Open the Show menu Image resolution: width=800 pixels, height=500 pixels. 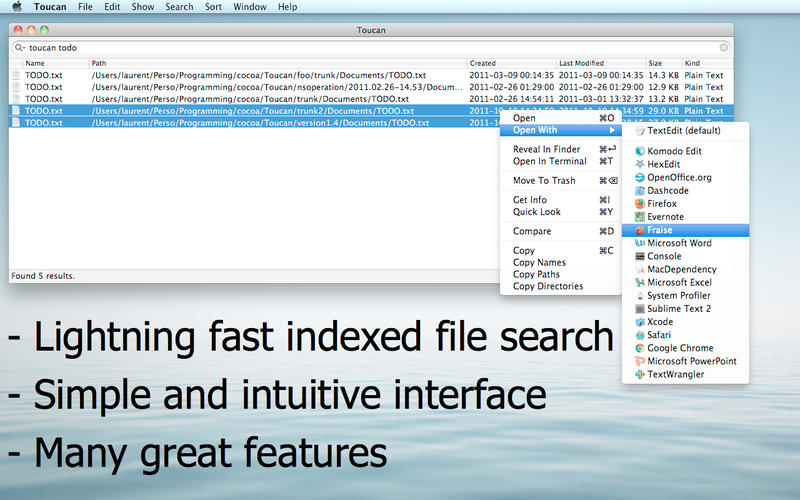[x=142, y=7]
